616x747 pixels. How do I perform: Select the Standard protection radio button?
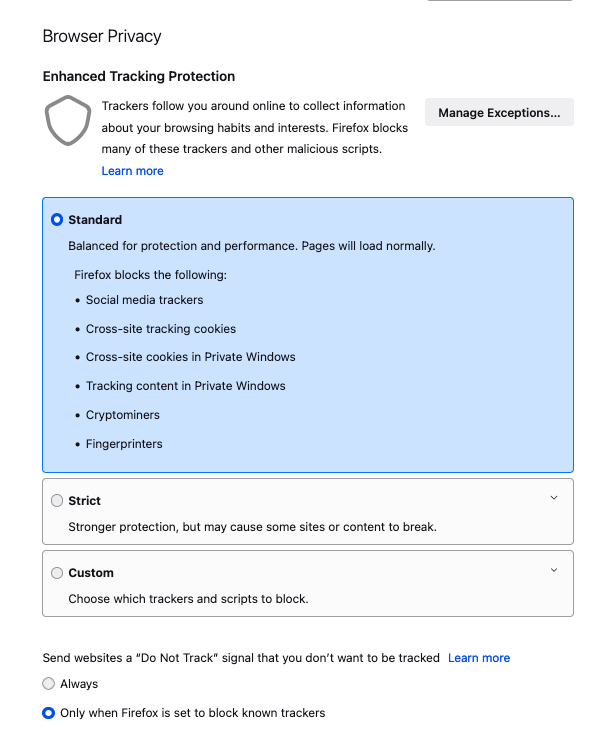pos(57,220)
